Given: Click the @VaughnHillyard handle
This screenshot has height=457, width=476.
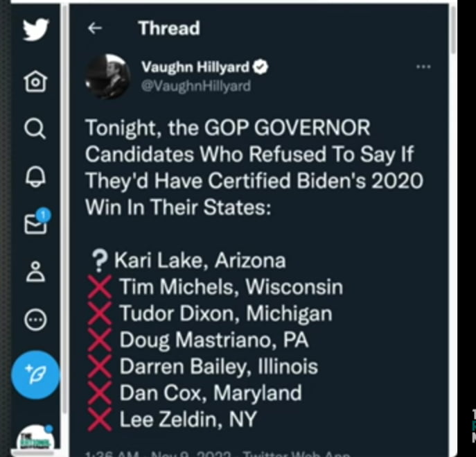Looking at the screenshot, I should tap(196, 86).
